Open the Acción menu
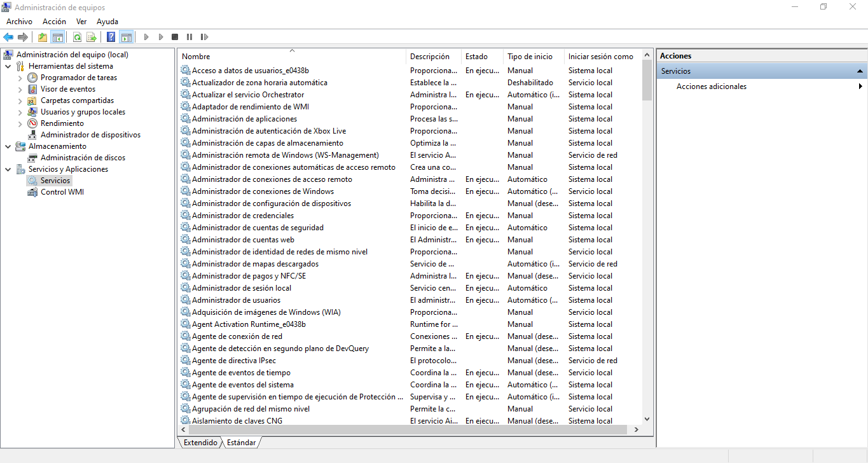The image size is (868, 463). [54, 22]
